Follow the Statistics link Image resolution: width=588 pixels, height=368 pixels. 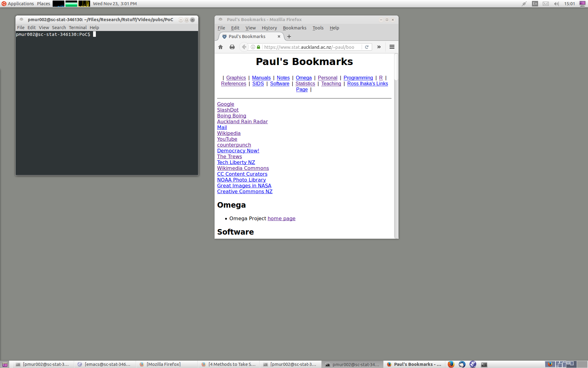coord(305,84)
